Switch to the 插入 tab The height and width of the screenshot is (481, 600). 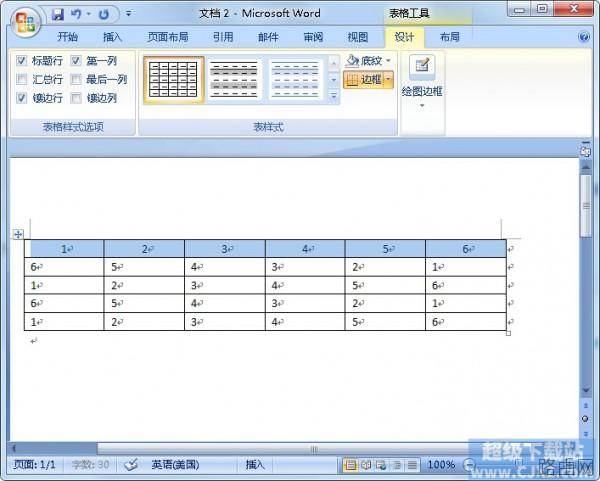[112, 37]
